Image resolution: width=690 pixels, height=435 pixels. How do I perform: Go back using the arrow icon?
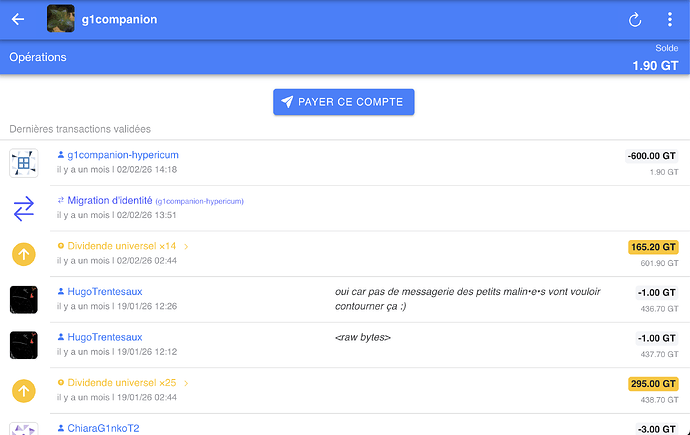click(x=18, y=20)
